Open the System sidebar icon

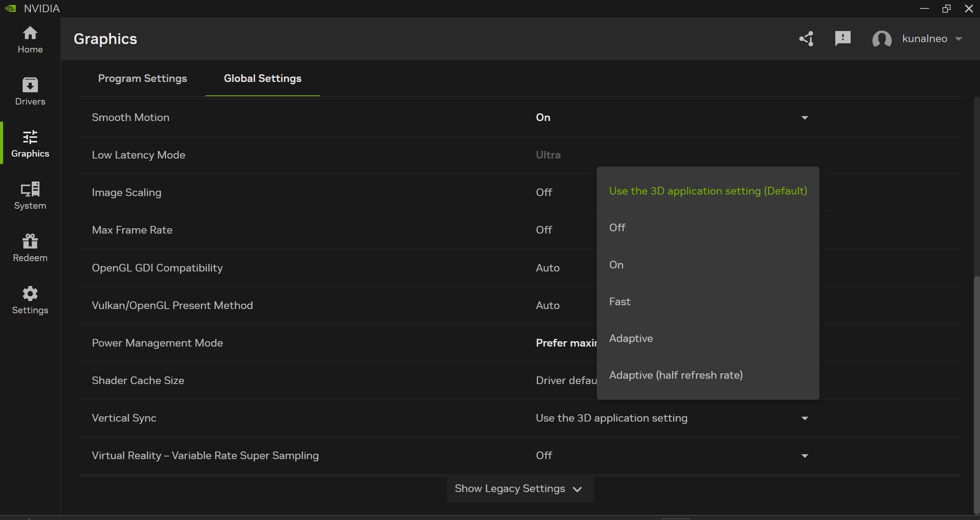point(30,190)
